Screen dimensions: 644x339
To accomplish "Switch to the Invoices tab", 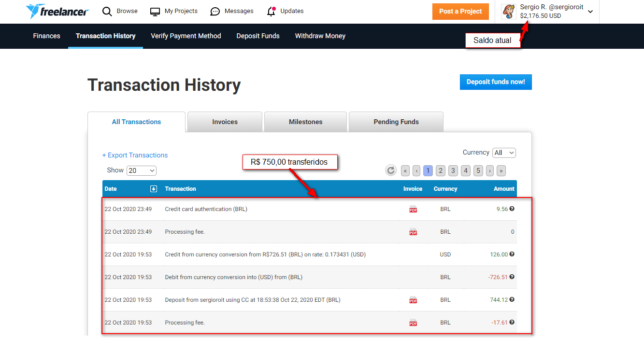I will coord(225,122).
